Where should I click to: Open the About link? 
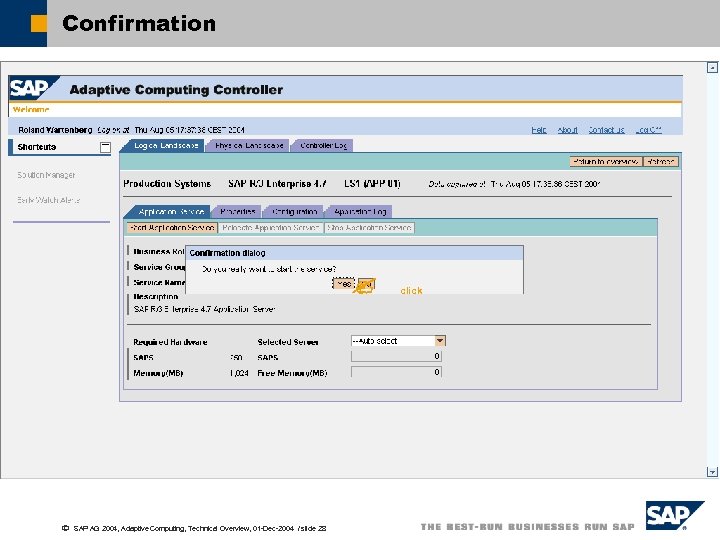tap(567, 130)
